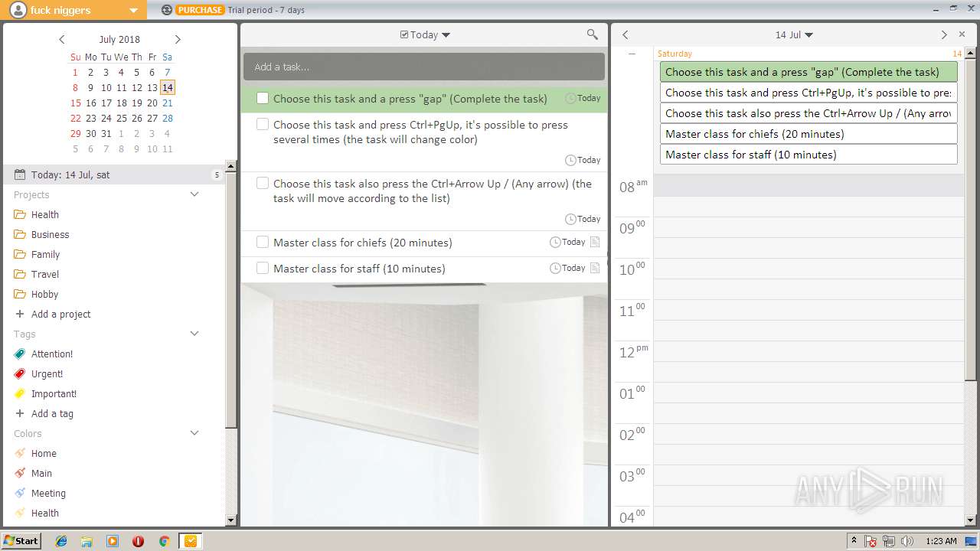This screenshot has width=980, height=551.
Task: Select the Health color label under Colors
Action: point(44,513)
